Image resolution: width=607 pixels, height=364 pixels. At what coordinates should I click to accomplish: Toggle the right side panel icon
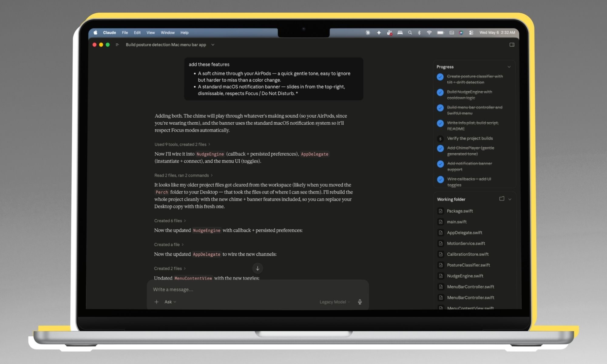(x=512, y=45)
